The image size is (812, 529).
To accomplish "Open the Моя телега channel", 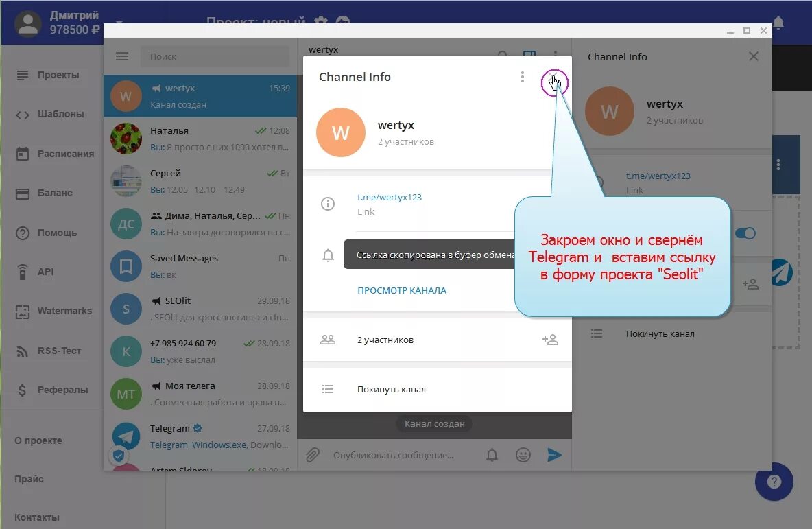I will (200, 393).
